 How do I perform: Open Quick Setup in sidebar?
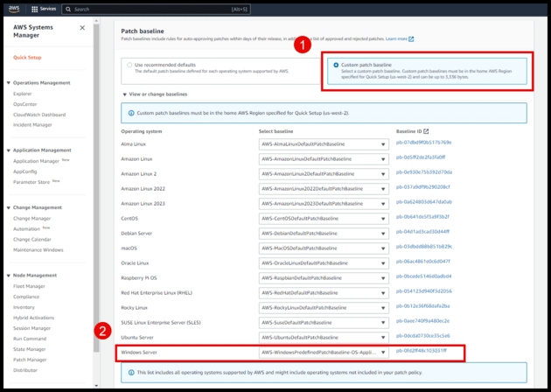pos(27,57)
